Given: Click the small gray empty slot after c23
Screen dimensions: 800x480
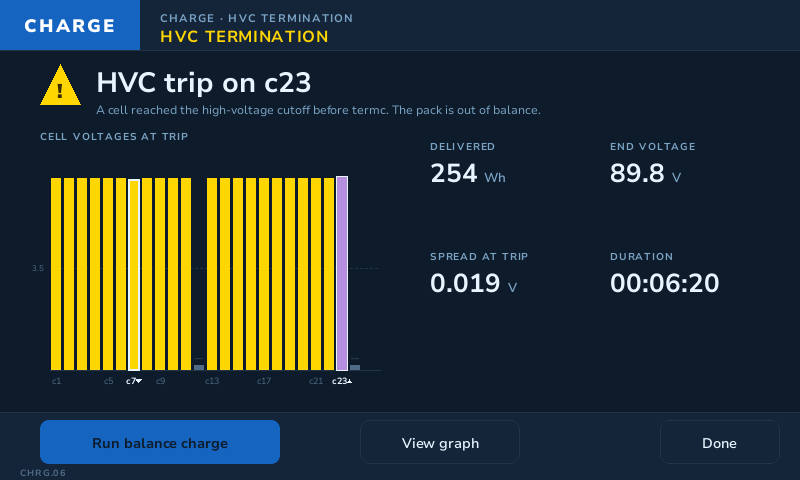Looking at the screenshot, I should (x=355, y=367).
